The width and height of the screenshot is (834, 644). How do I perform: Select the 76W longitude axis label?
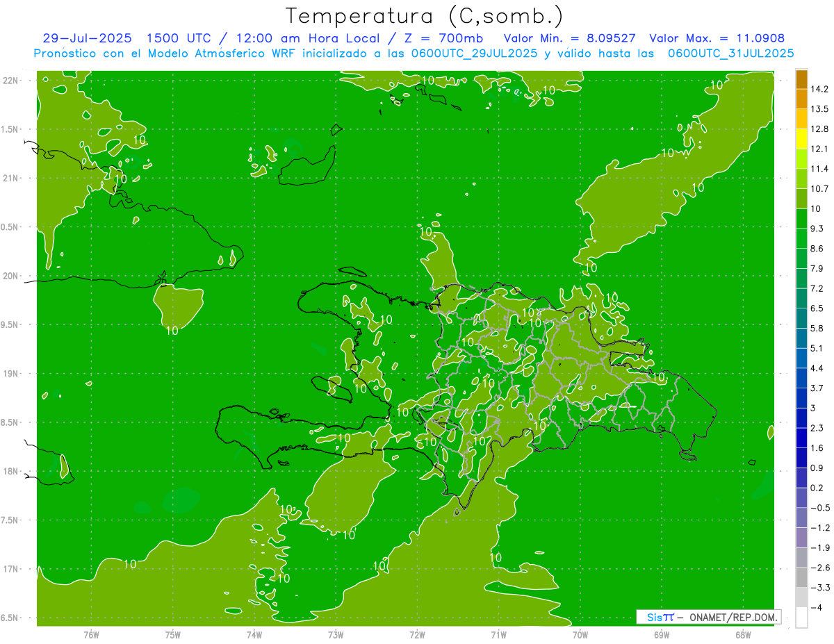click(91, 634)
